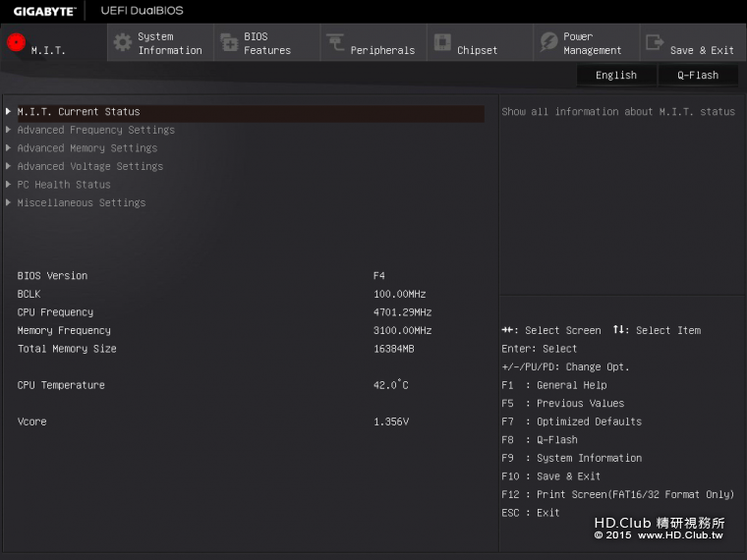Open Miscellaneous Settings submenu
The image size is (747, 560).
point(81,203)
